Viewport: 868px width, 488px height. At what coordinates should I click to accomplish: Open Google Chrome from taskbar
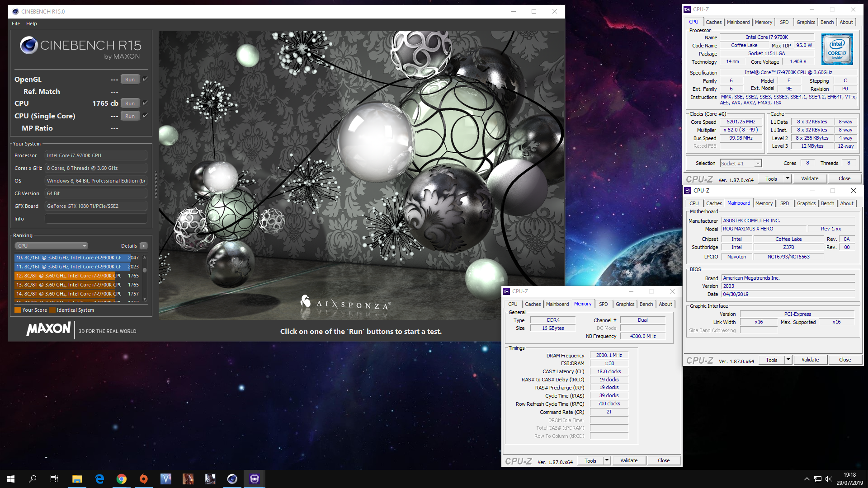pos(121,479)
